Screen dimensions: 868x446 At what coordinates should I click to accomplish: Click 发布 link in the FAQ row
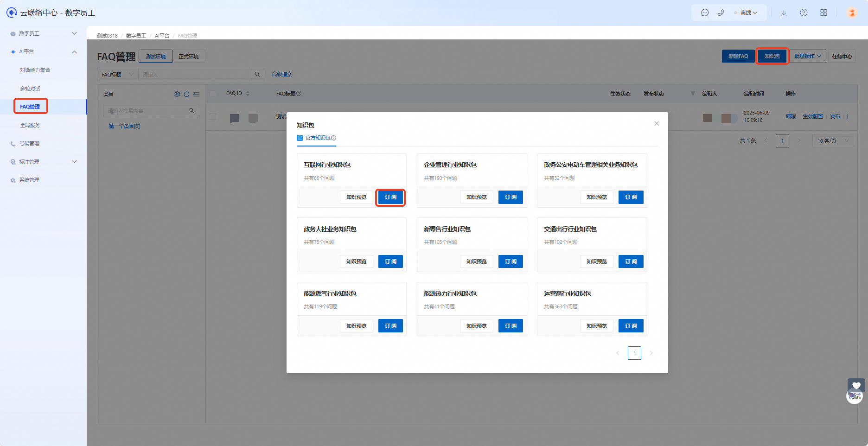(x=835, y=116)
